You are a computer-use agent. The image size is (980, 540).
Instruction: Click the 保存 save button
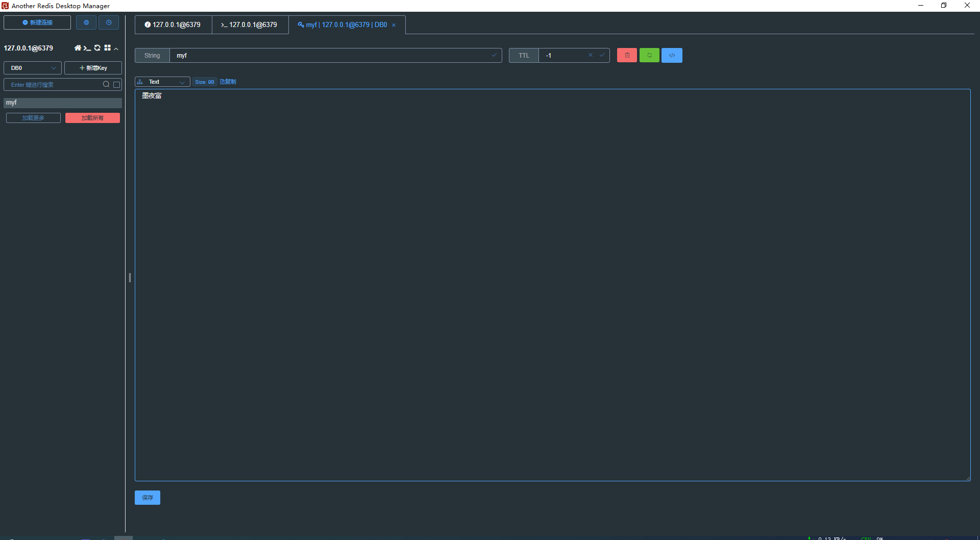click(148, 498)
